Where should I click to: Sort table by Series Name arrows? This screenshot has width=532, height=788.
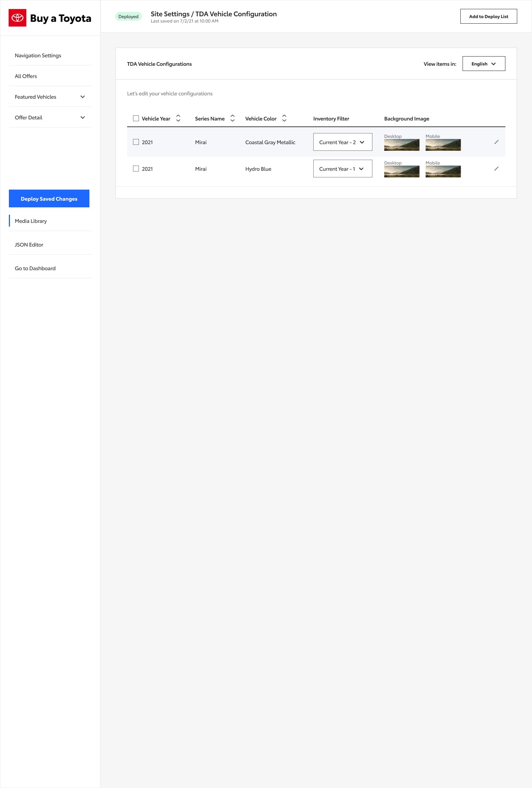232,118
